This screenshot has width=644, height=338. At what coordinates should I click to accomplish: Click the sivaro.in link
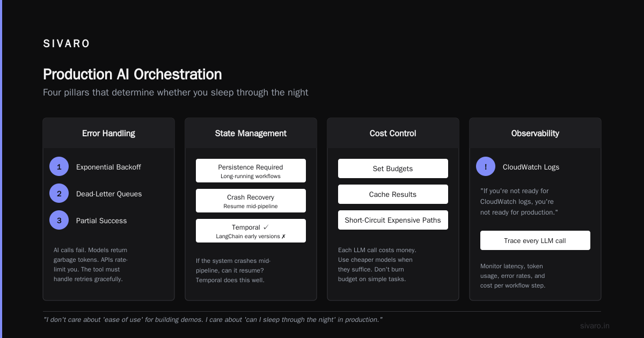click(x=595, y=326)
